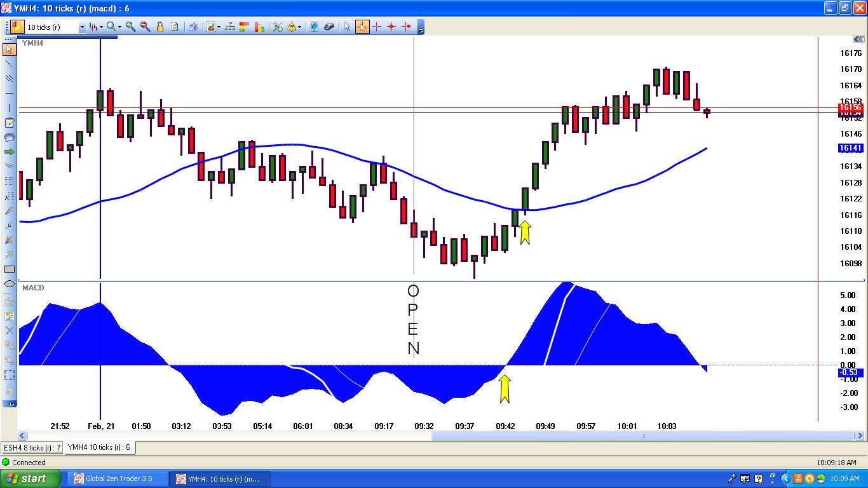Open YMH4 10 ticks taskbar window
Viewport: 868px width, 488px height.
(x=221, y=478)
